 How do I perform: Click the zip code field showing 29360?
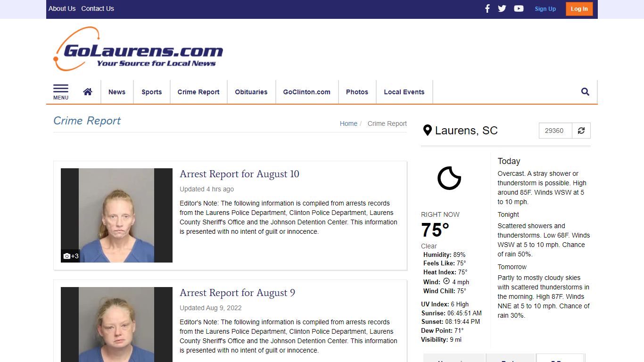click(555, 131)
